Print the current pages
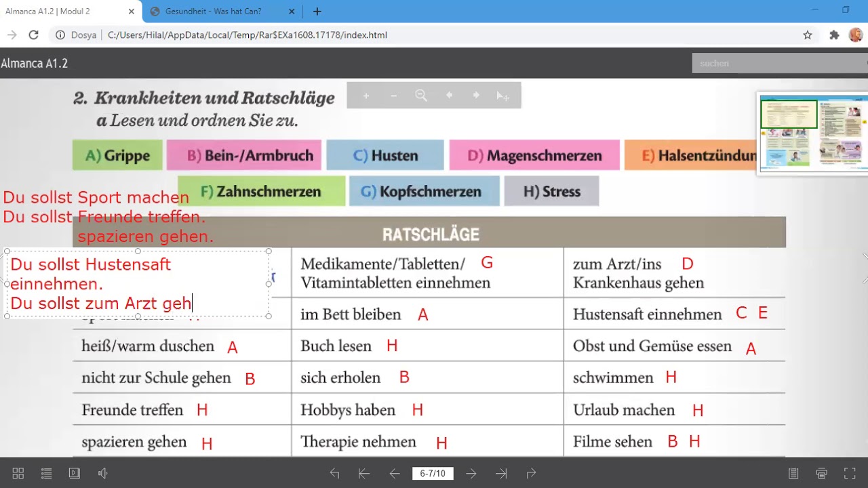Image resolution: width=868 pixels, height=488 pixels. click(822, 473)
